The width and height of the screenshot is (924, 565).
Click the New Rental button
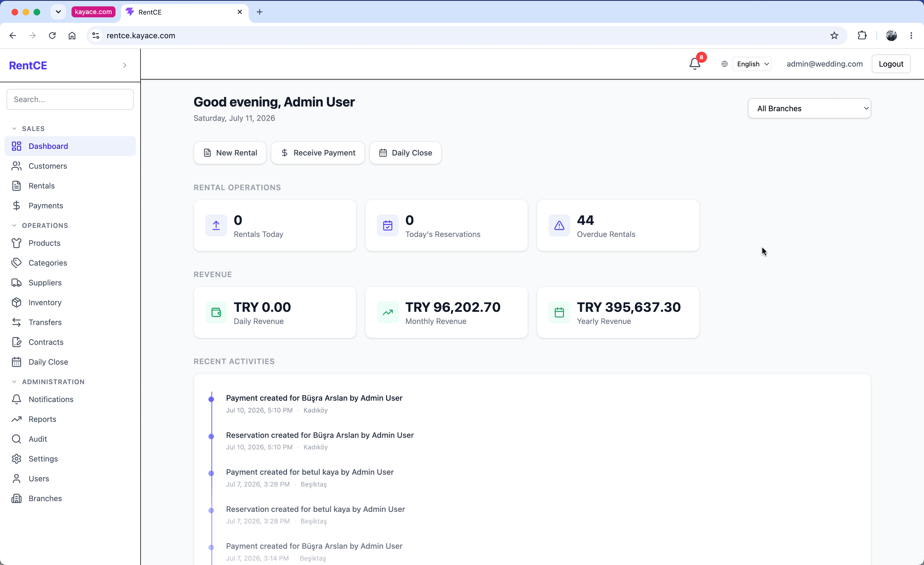[230, 153]
